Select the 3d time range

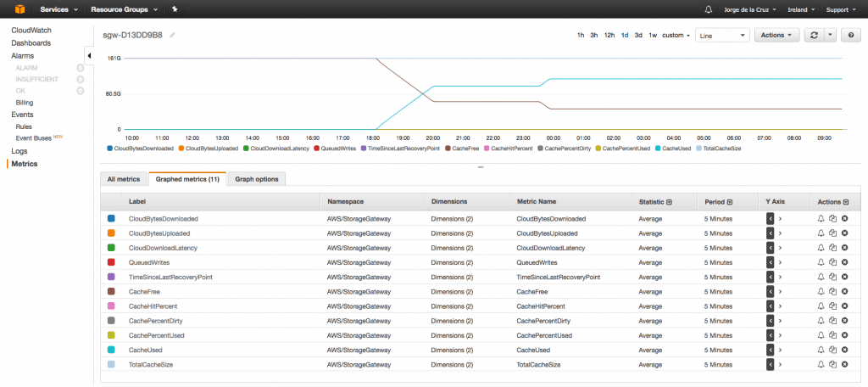[638, 35]
